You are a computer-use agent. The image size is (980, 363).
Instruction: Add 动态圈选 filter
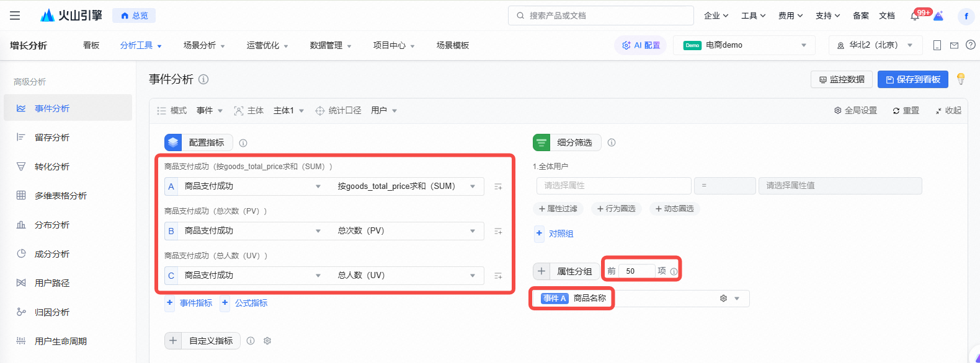(x=675, y=209)
